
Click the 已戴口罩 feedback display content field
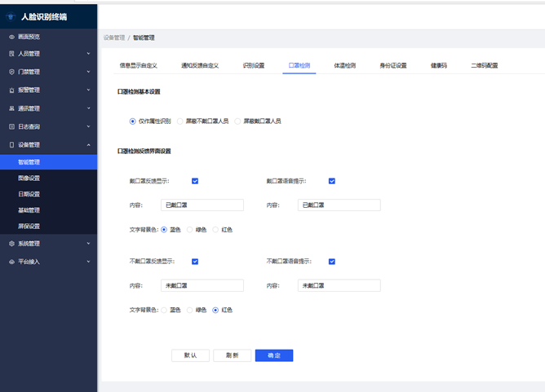(202, 205)
